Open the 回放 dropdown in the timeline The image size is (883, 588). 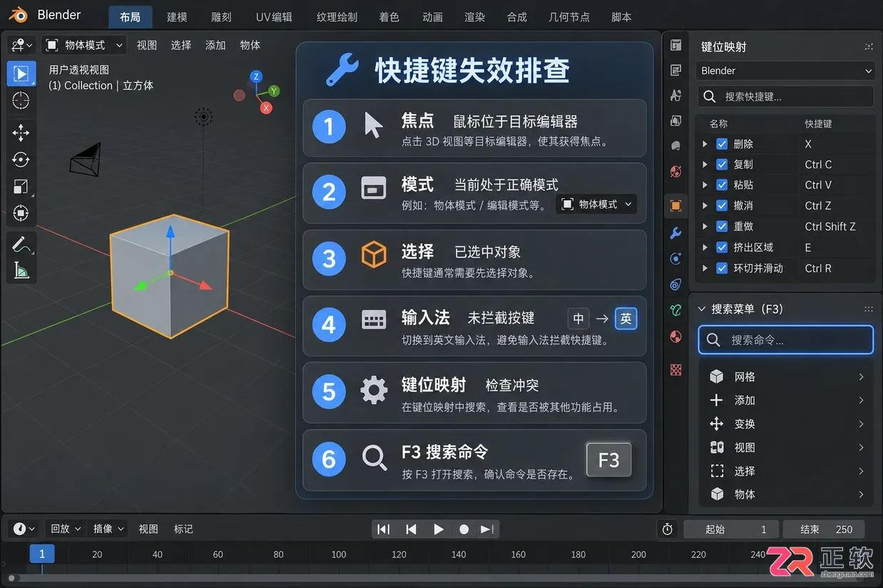point(64,529)
